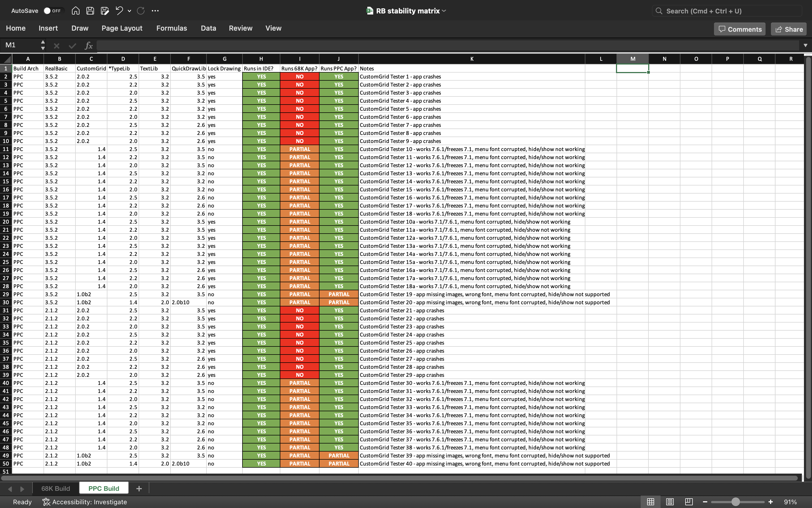Click the formula bar input area
The width and height of the screenshot is (812, 508).
(448, 45)
